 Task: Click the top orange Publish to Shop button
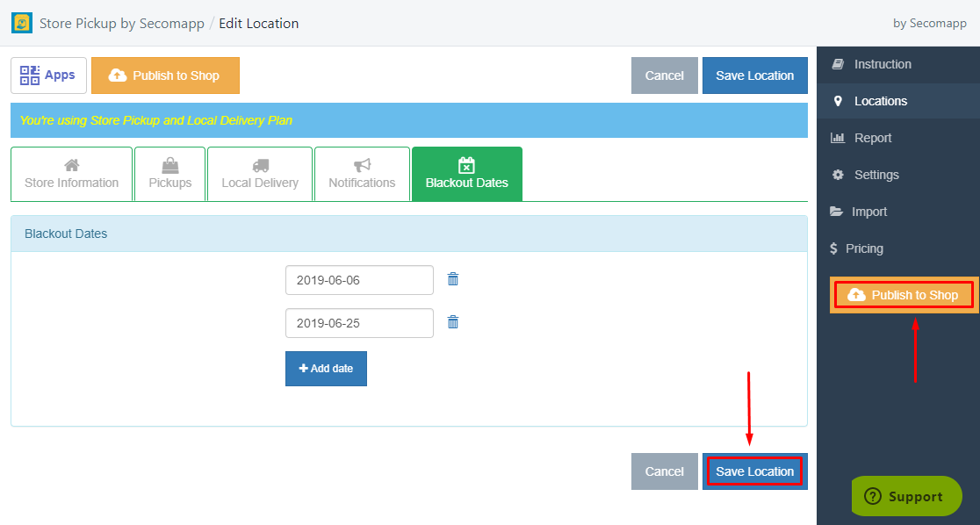click(x=166, y=76)
